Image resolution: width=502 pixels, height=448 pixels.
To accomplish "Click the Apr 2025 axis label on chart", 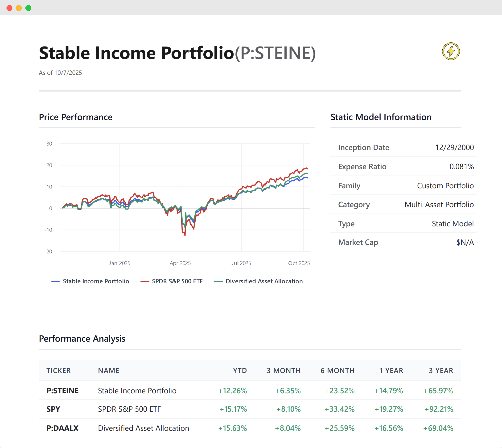I will point(180,263).
